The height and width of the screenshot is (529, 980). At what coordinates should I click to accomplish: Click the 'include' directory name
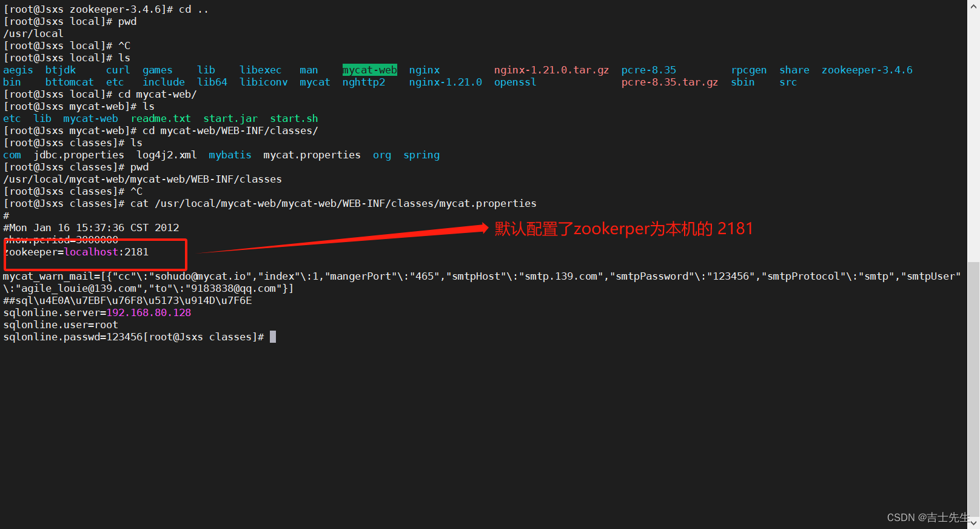coord(164,83)
